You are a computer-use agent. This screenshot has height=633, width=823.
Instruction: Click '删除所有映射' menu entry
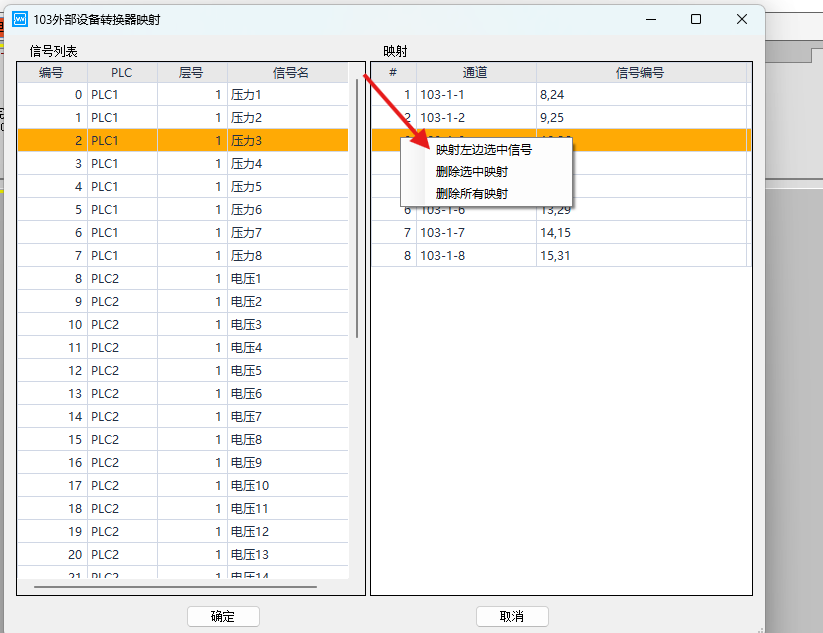coord(472,193)
